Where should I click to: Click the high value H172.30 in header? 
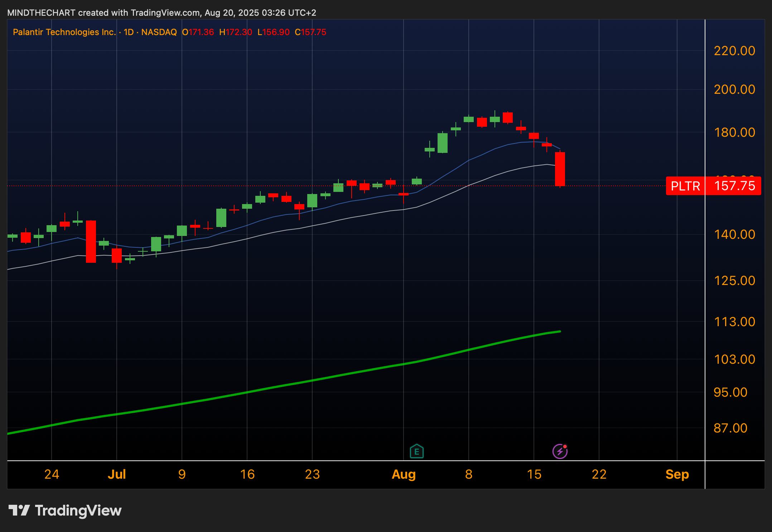(x=236, y=32)
